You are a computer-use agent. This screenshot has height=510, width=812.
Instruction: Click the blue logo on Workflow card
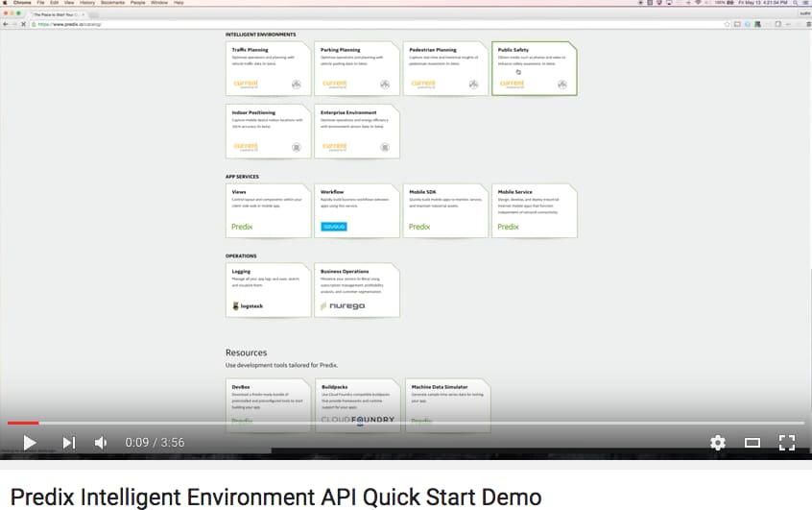point(334,227)
